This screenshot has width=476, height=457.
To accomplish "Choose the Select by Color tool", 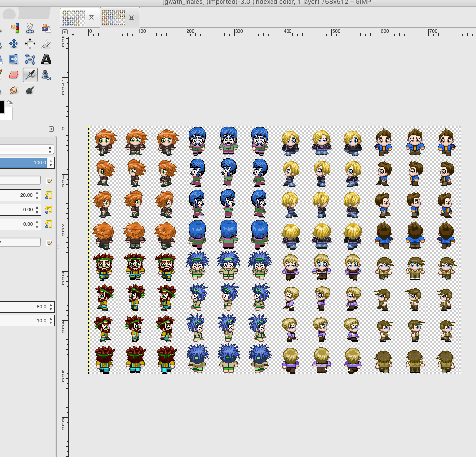I will 14,28.
